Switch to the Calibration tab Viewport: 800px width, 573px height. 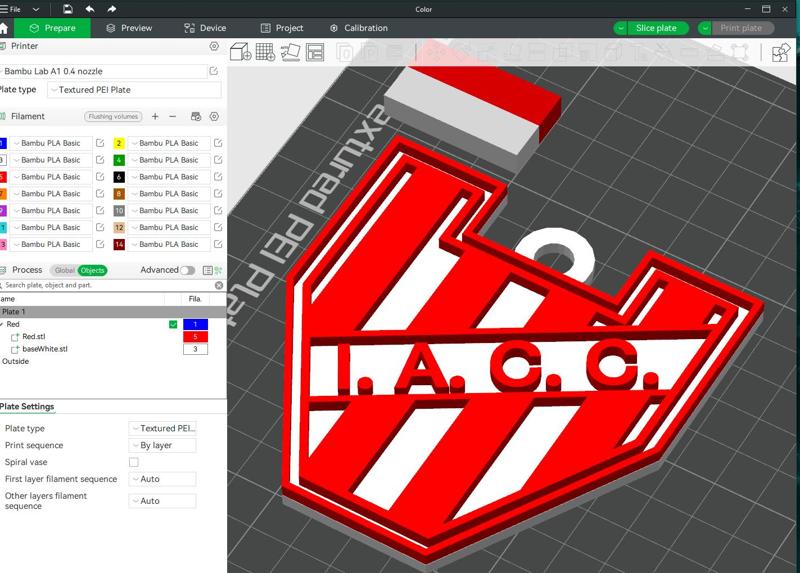pos(359,28)
